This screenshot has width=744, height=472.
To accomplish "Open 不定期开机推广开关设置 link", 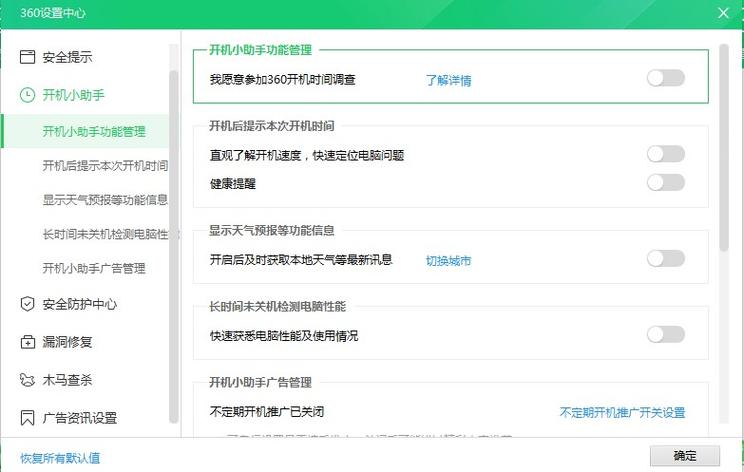I will click(622, 412).
